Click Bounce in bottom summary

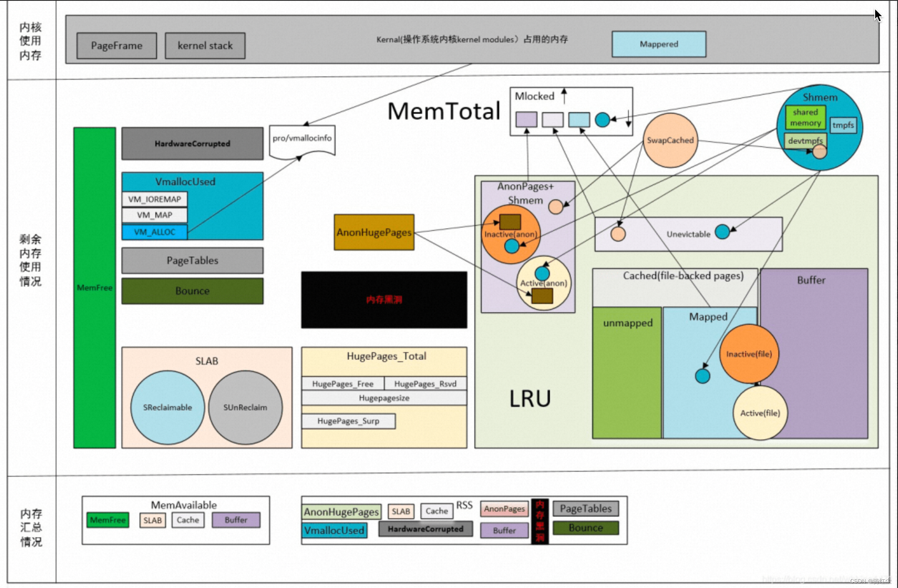(586, 528)
